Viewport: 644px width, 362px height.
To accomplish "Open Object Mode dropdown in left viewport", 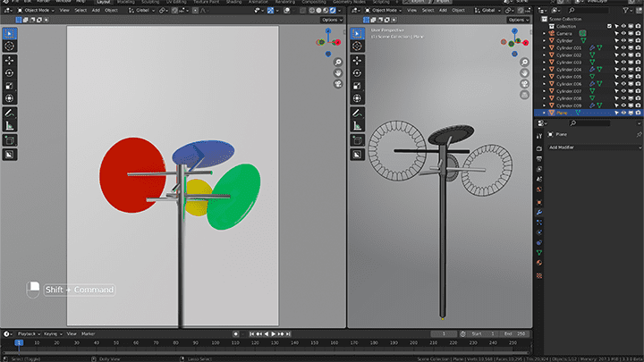I will (x=36, y=10).
